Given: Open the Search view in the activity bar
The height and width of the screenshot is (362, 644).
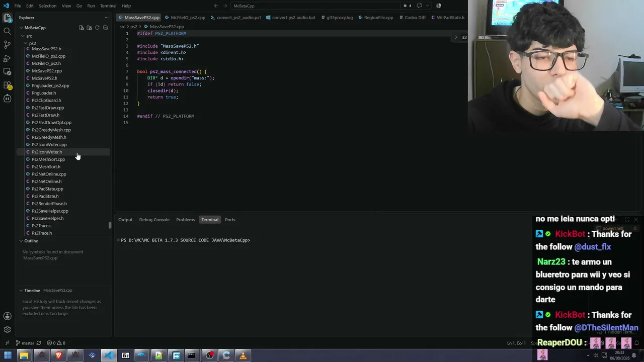Looking at the screenshot, I should (x=7, y=31).
